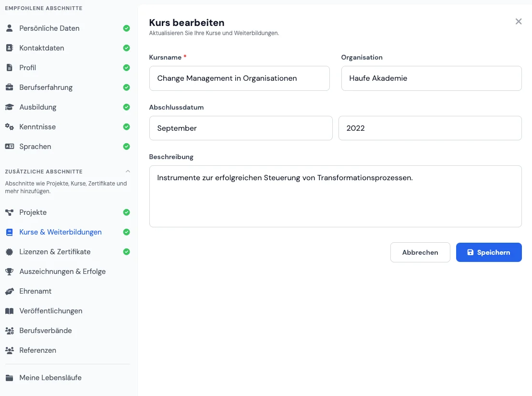Click green checkmark next to Ausbildung

pos(127,107)
